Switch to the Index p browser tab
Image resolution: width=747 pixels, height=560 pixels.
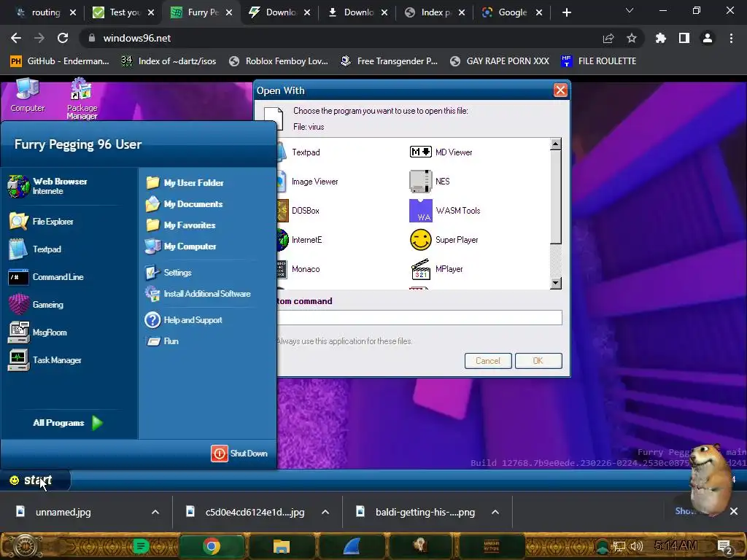click(x=435, y=12)
